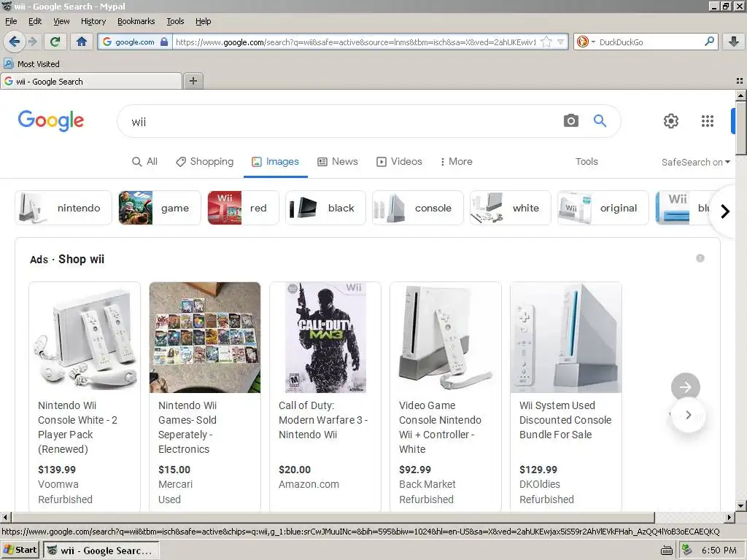This screenshot has height=560, width=747.
Task: Open the Most Visited bookmarks folder
Action: pos(32,64)
